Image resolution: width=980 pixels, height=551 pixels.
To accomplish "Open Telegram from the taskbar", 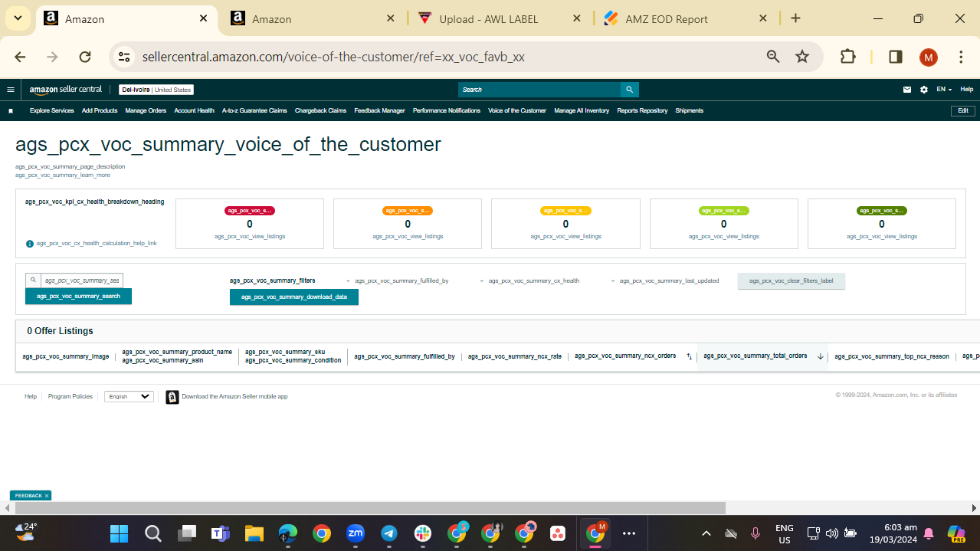I will [389, 533].
